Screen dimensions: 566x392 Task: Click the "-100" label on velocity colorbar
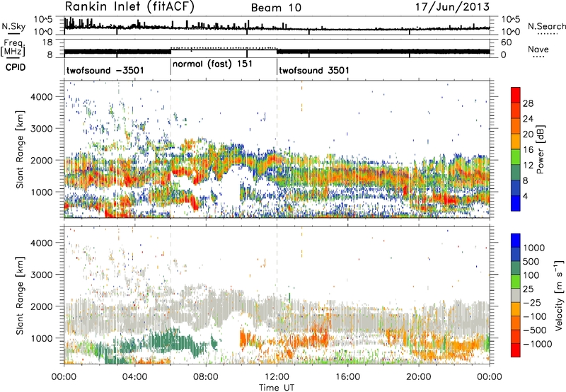point(535,316)
